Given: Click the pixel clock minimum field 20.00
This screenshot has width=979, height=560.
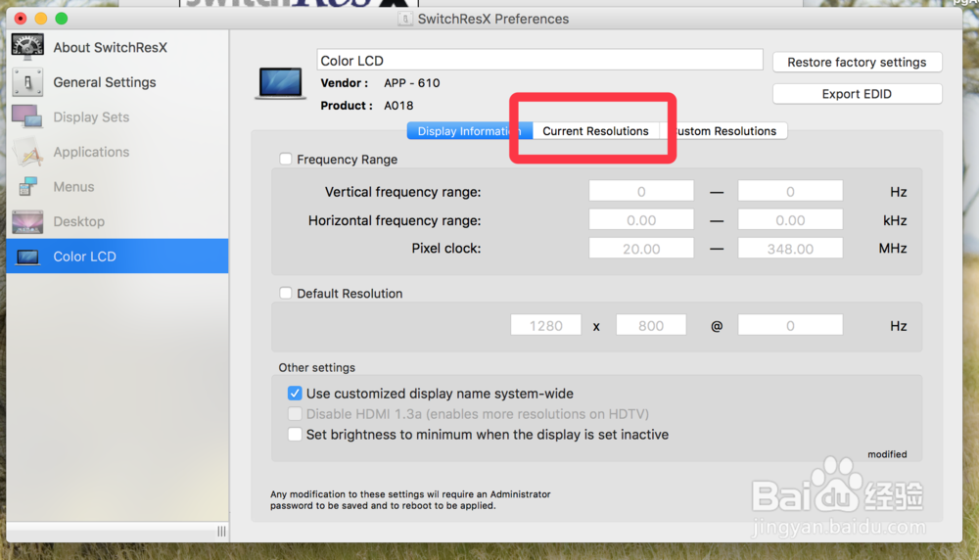Looking at the screenshot, I should pos(641,249).
